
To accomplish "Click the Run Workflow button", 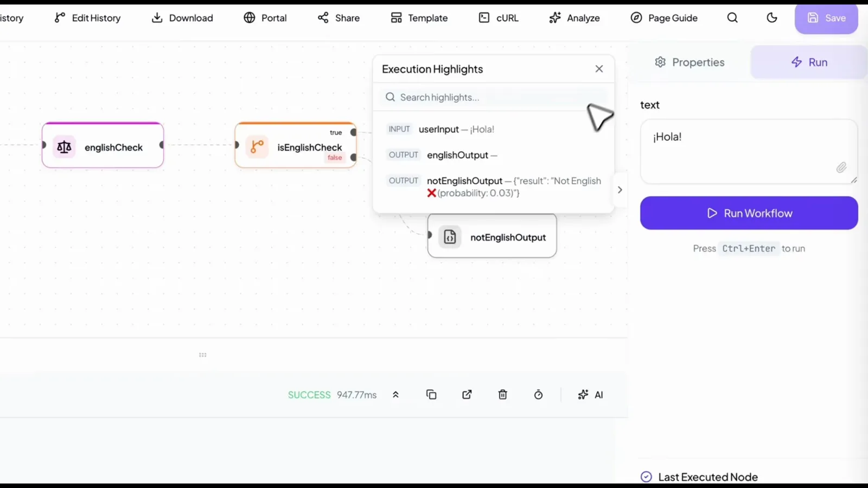I will coord(749,213).
